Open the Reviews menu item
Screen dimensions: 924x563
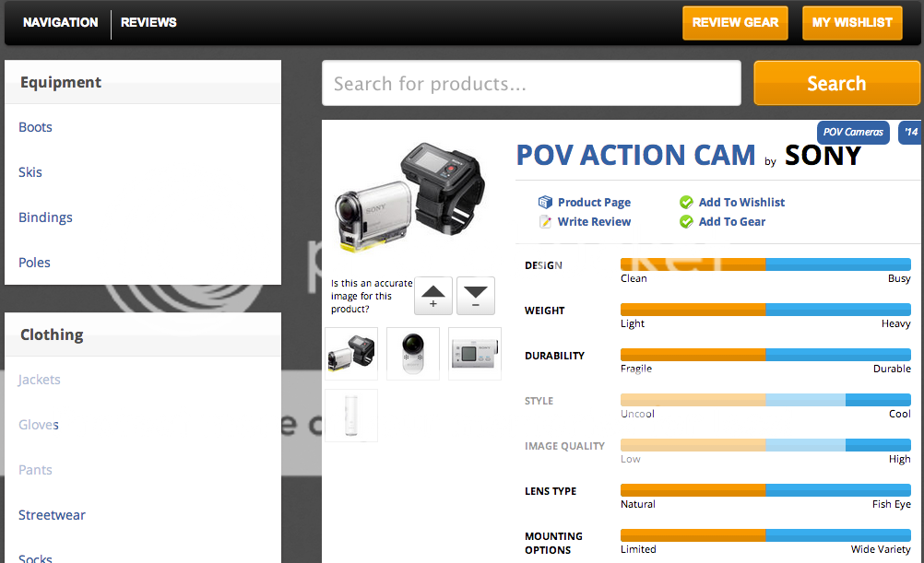point(148,22)
